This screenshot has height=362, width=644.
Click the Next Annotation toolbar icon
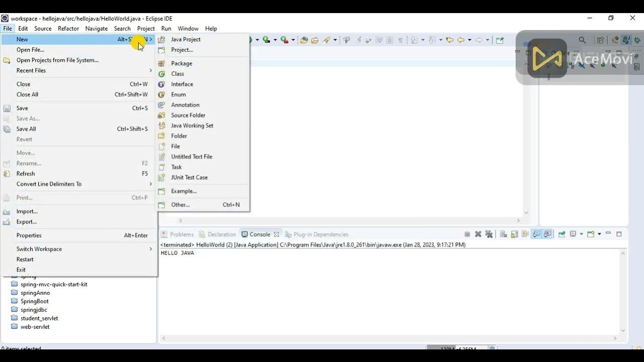point(414,40)
